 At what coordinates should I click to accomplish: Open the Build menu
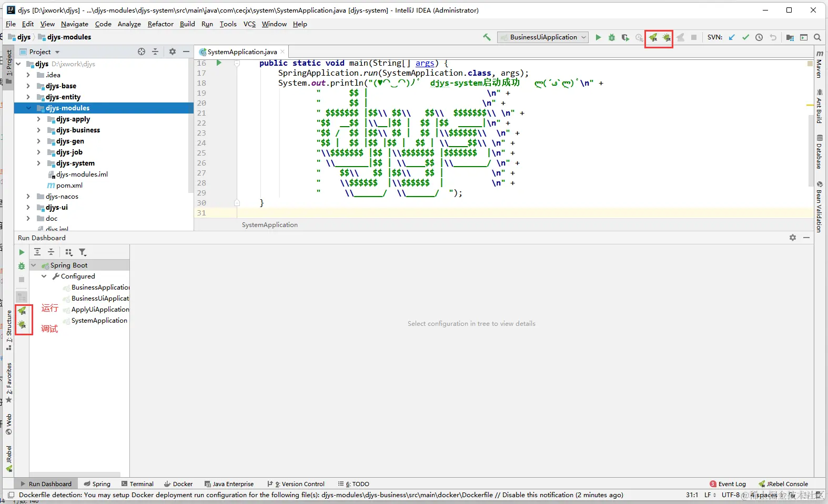pyautogui.click(x=187, y=24)
